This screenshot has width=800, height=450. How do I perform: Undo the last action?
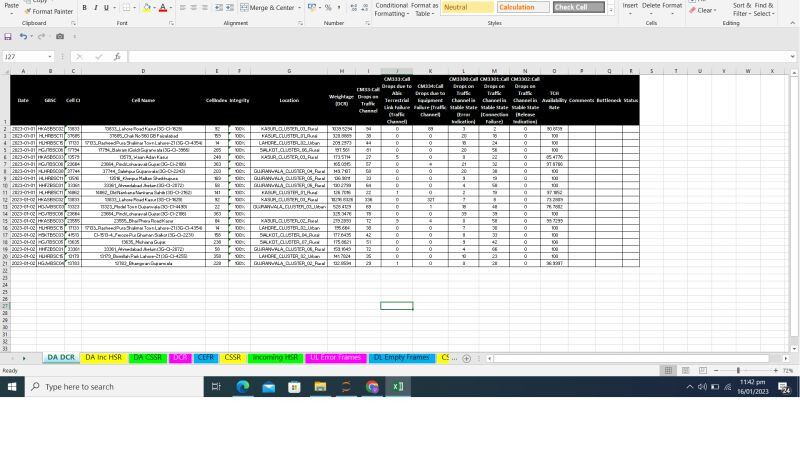pyautogui.click(x=23, y=37)
